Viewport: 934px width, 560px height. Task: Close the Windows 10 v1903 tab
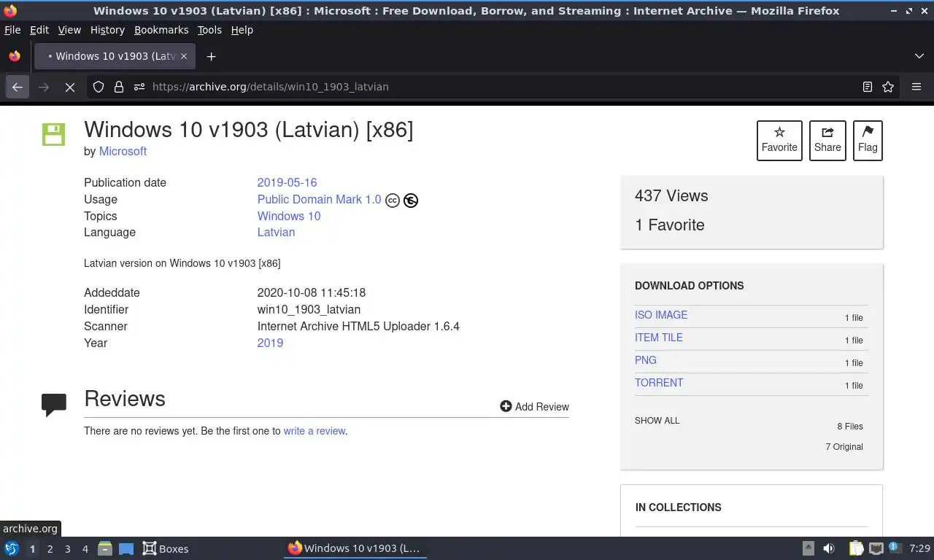184,56
